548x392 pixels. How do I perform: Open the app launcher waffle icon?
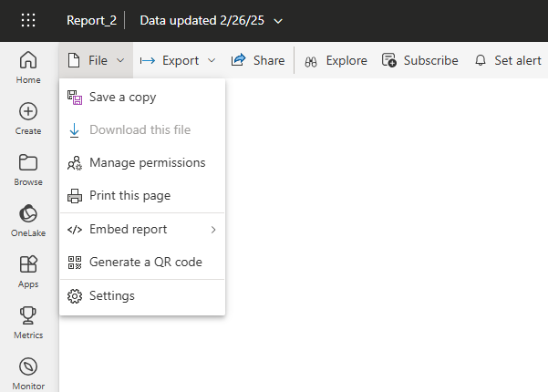[x=28, y=20]
